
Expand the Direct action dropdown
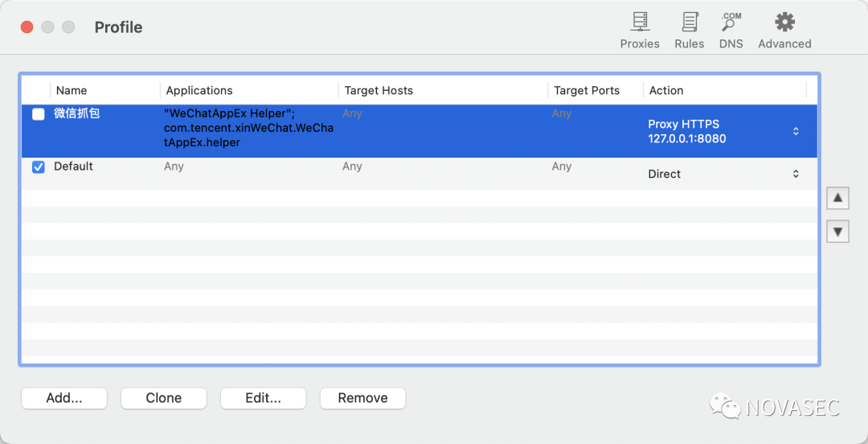pos(796,174)
